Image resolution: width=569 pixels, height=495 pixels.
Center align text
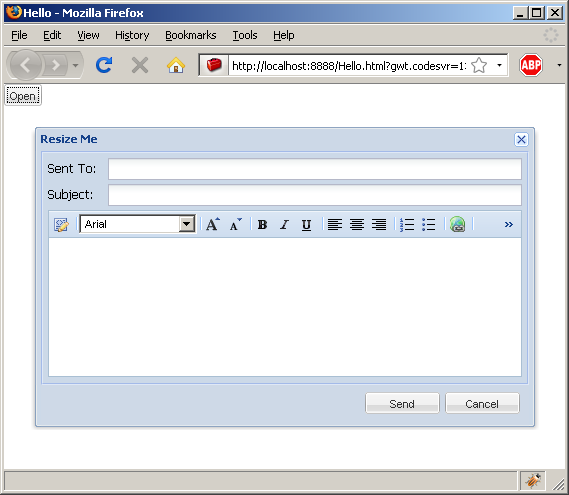pos(357,225)
